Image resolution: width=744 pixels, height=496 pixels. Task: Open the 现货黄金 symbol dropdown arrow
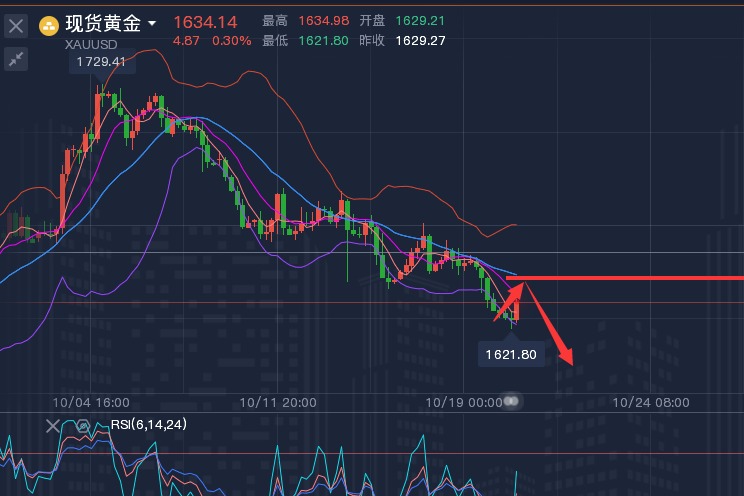coord(152,23)
